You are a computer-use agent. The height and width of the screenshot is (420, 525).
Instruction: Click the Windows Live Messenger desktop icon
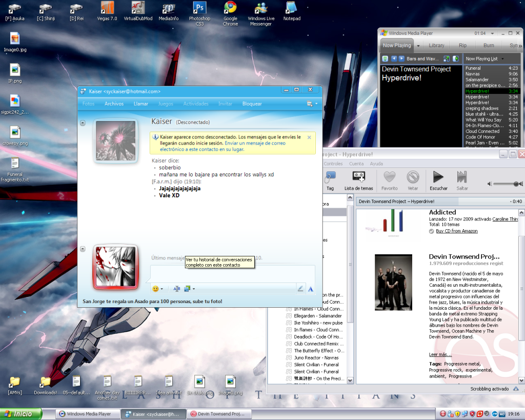tap(261, 13)
